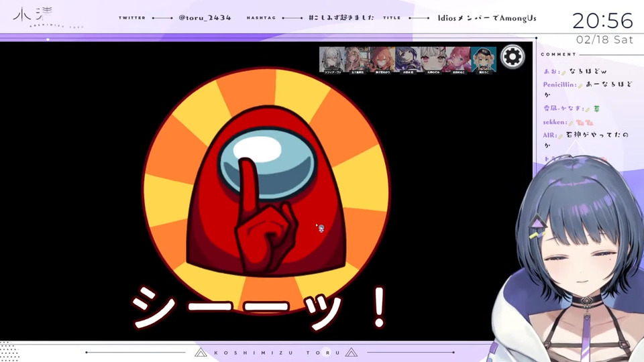Click the TITLE label in header
Viewport: 644px width, 362px height.
[392, 17]
